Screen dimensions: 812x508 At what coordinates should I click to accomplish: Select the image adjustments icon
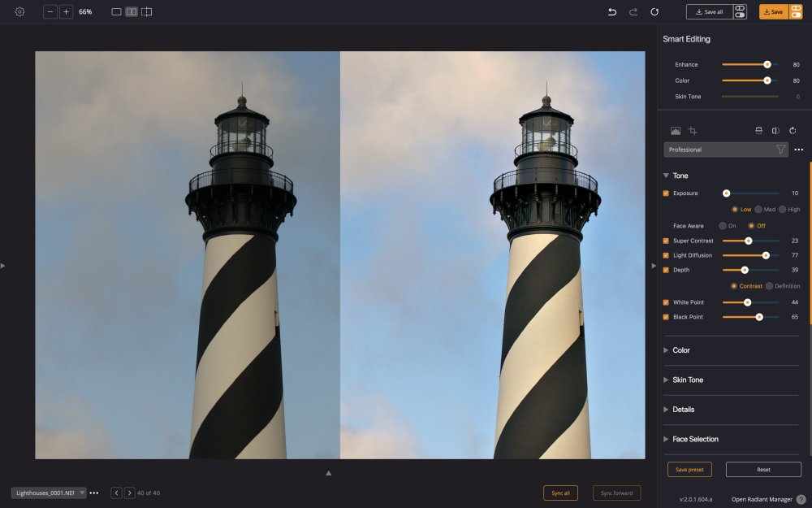click(676, 131)
